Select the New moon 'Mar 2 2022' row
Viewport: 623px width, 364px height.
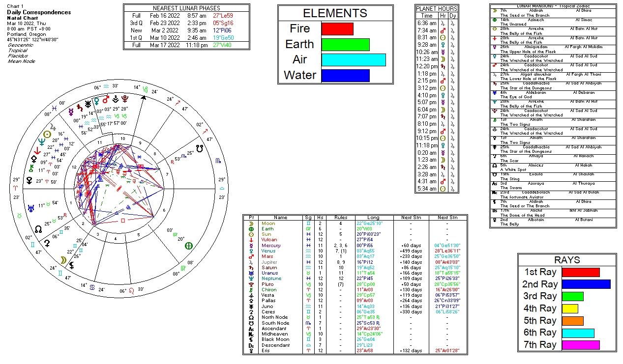point(185,30)
